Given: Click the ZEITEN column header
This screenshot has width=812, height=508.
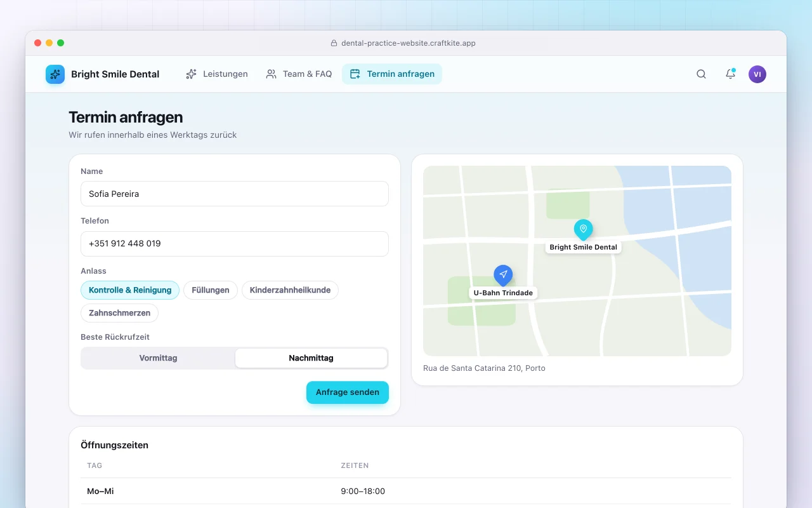Looking at the screenshot, I should [355, 465].
